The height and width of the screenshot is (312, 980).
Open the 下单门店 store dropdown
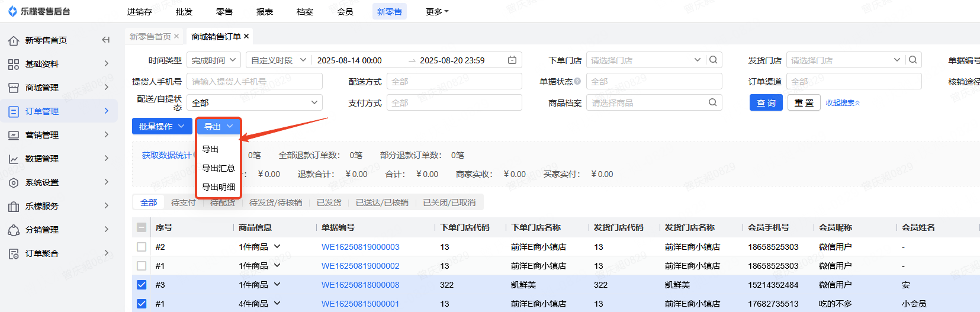[698, 60]
